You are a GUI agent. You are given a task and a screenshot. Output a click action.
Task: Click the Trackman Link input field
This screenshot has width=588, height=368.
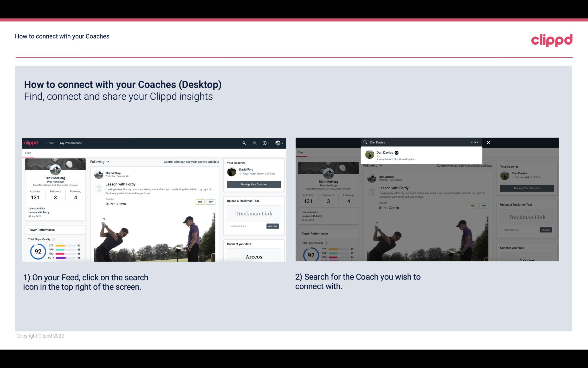pos(246,226)
